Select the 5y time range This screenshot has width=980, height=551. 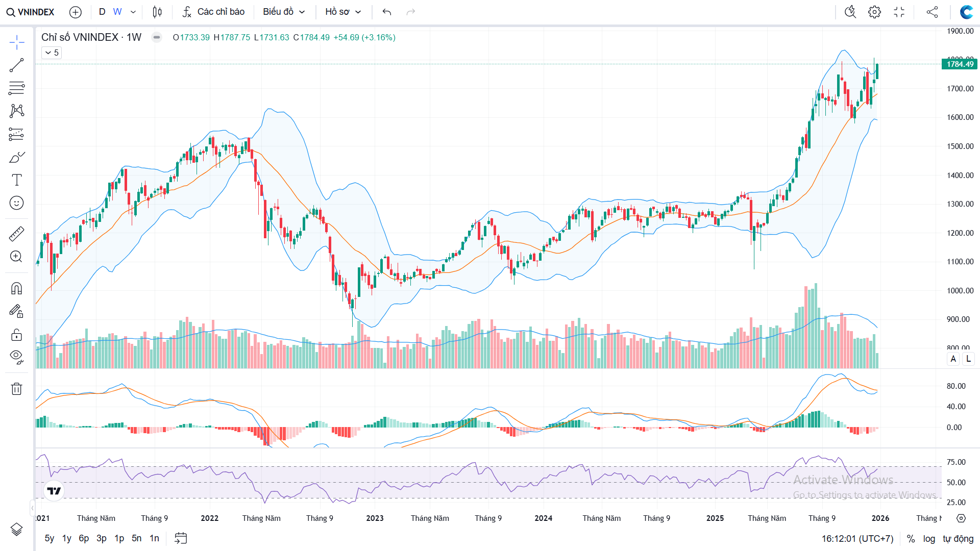tap(50, 538)
